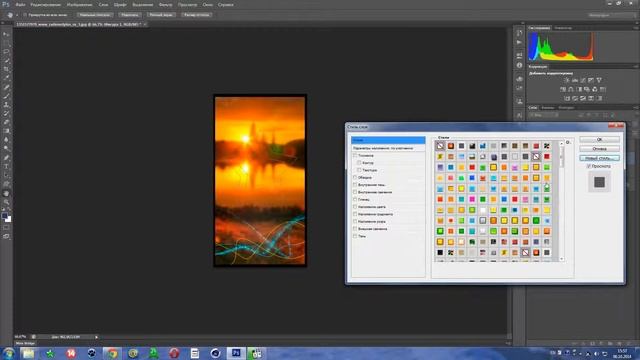This screenshot has width=640, height=360.
Task: Open Chrome from the Windows taskbar
Action: click(x=112, y=353)
